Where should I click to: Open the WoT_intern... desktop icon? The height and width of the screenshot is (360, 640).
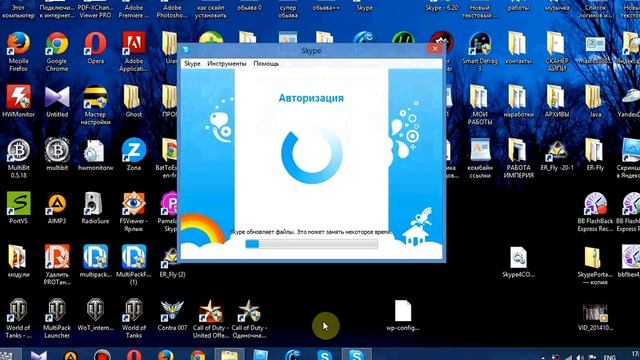coord(96,315)
